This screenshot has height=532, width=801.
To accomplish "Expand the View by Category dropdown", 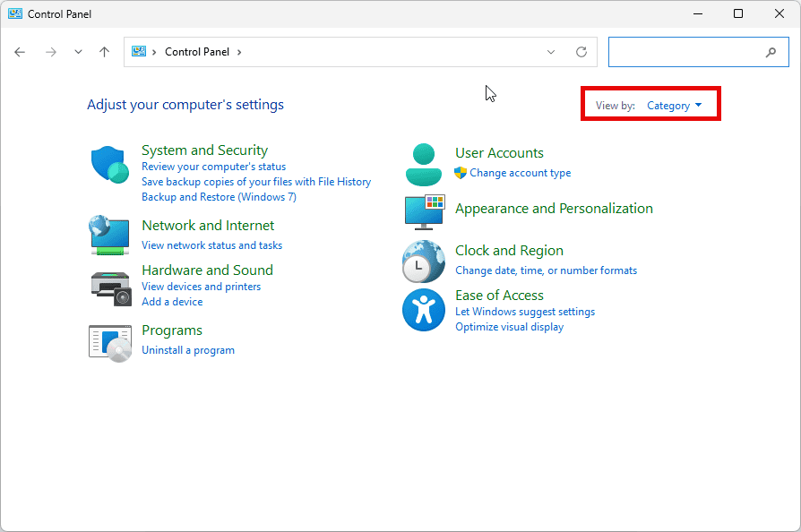I will pos(674,106).
